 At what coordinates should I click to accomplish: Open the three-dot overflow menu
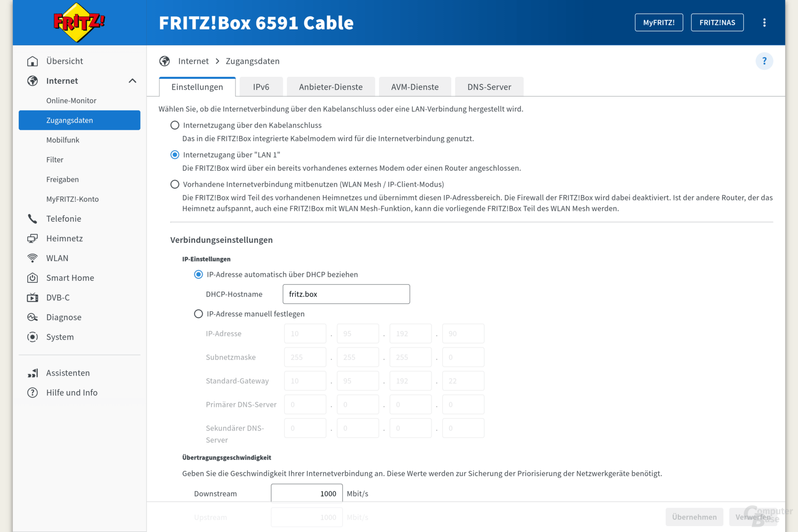click(x=765, y=22)
